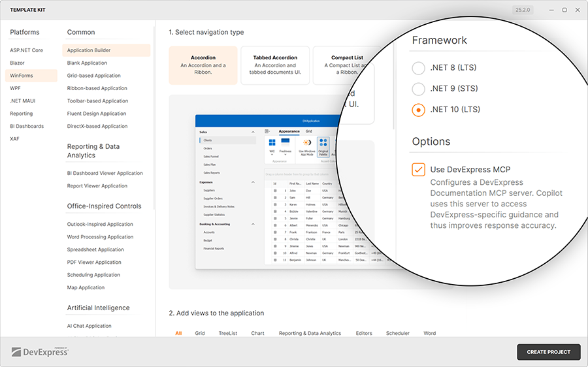
Task: Collapse Banking & Accounting group in preview
Action: pyautogui.click(x=253, y=224)
